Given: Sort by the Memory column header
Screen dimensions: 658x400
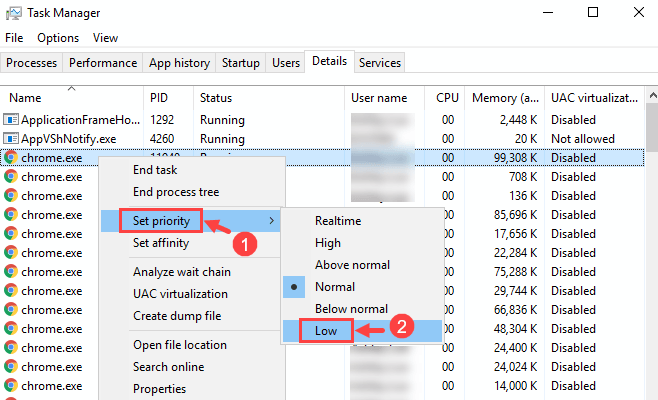Looking at the screenshot, I should coord(504,97).
